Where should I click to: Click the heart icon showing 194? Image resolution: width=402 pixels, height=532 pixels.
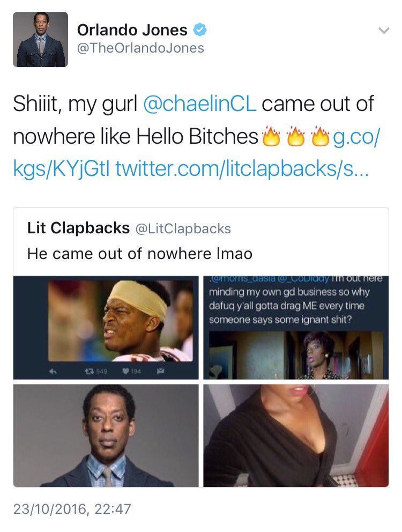[126, 372]
